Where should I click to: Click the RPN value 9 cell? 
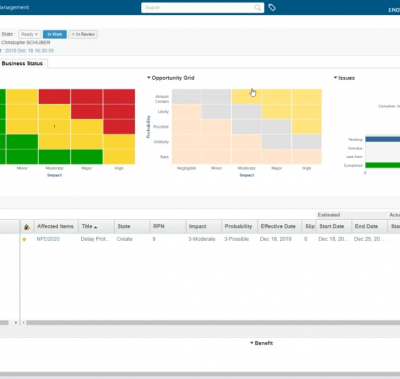[x=154, y=239]
